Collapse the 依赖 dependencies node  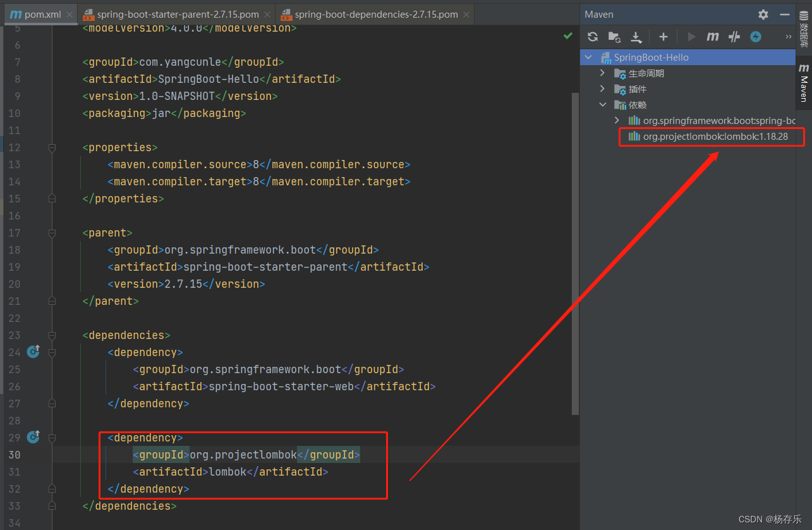tap(602, 104)
